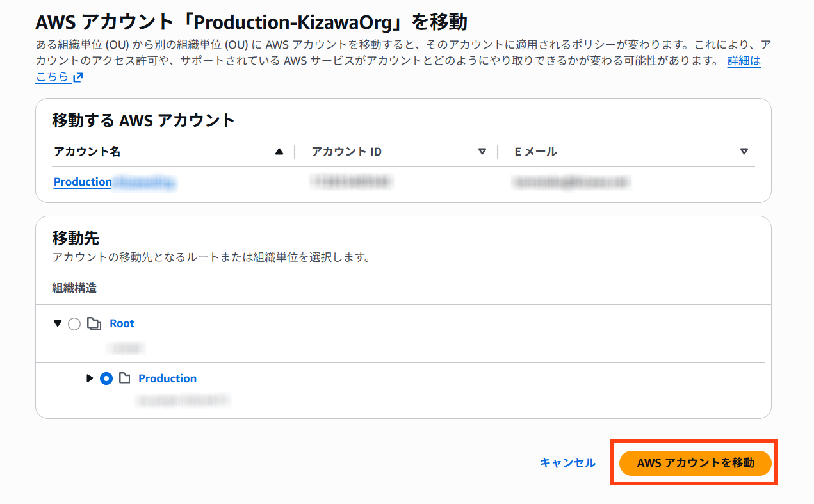Click the stacked folder icon beside Root

[95, 324]
